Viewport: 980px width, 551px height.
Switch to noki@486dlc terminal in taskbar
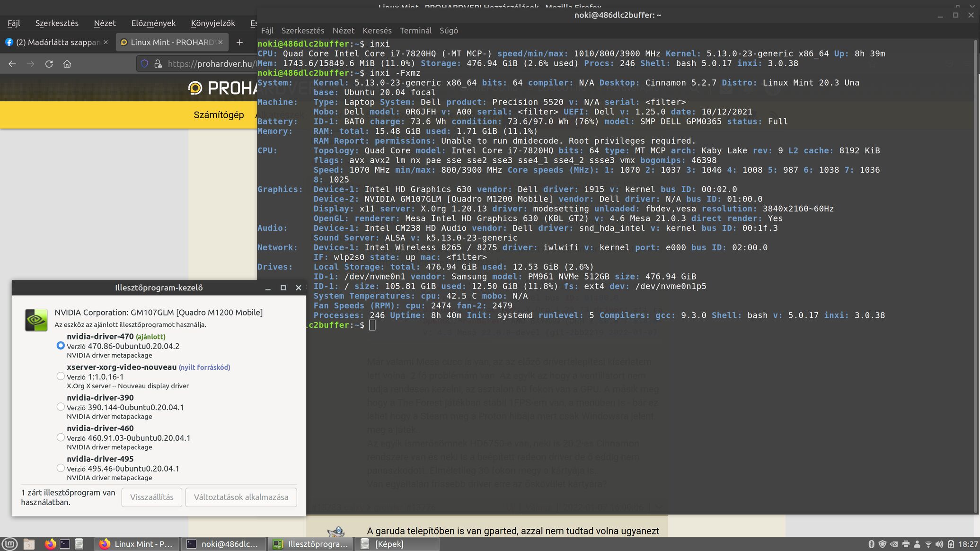223,544
